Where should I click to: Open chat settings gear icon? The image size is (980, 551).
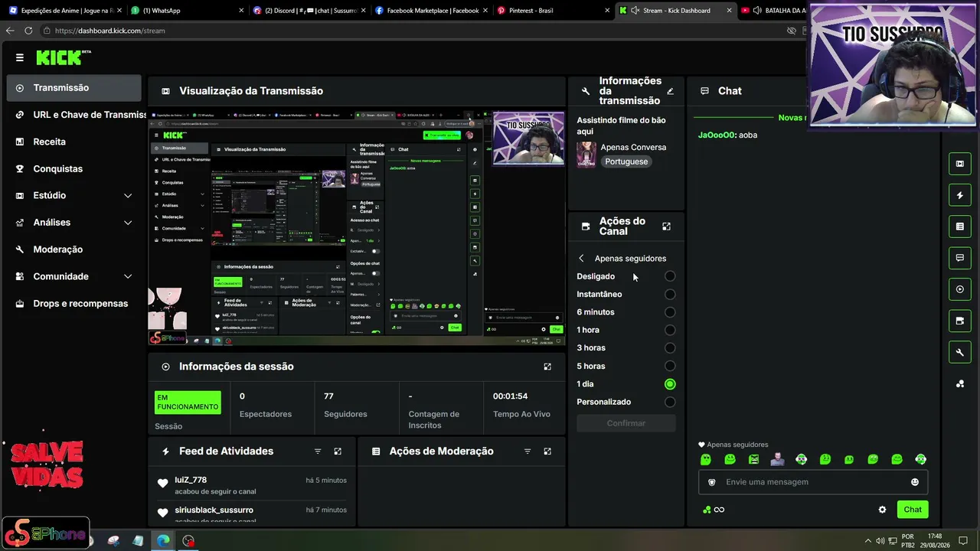pos(882,510)
